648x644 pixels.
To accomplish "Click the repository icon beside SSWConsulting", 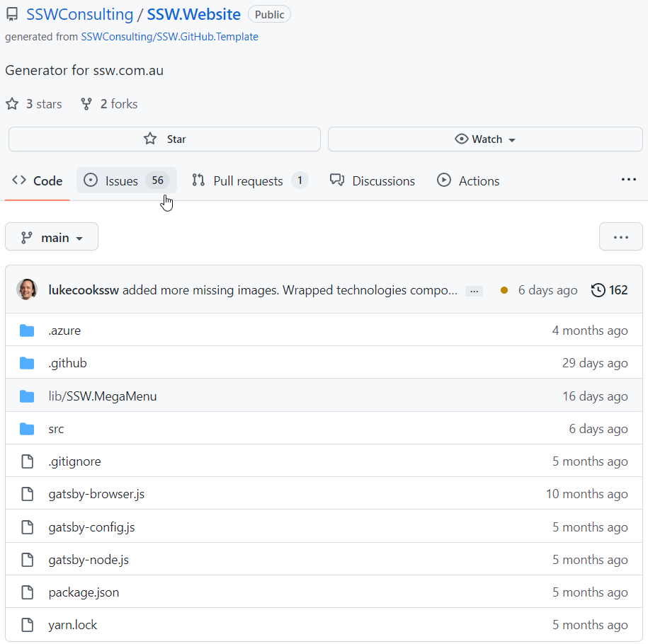I will coord(12,14).
